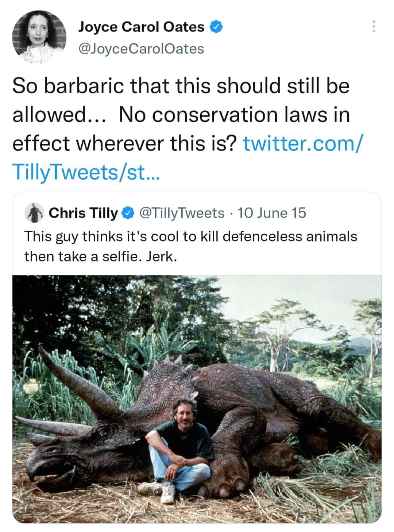Open the Chris Tilly name in quoted tweet

pos(83,213)
